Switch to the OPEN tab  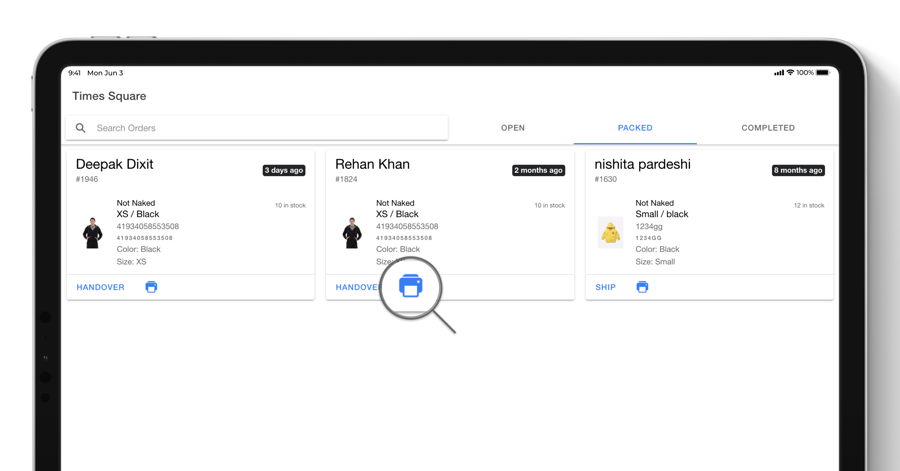coord(512,128)
